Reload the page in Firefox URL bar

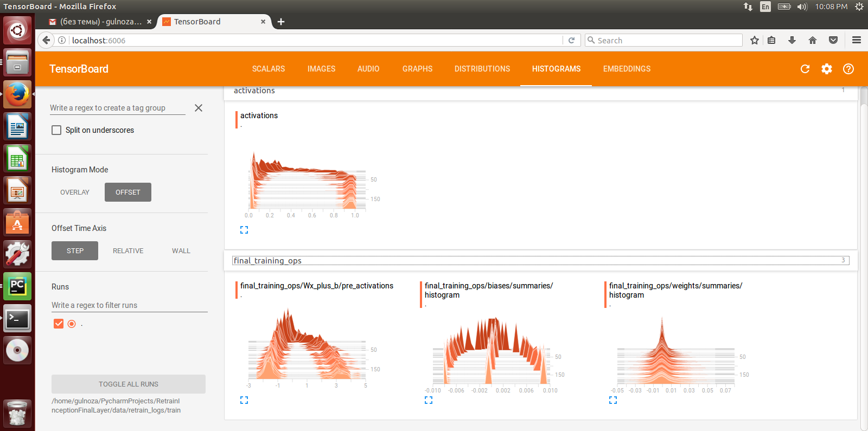[571, 40]
